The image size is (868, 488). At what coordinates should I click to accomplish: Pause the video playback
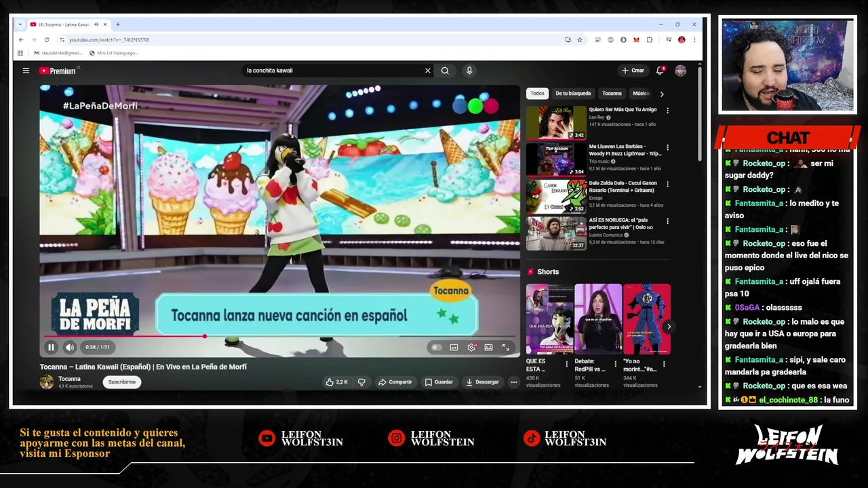pos(51,347)
